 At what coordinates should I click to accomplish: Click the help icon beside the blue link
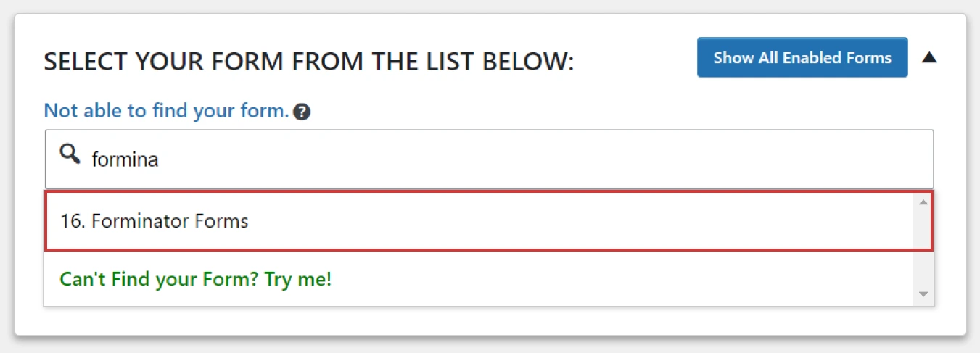point(302,112)
